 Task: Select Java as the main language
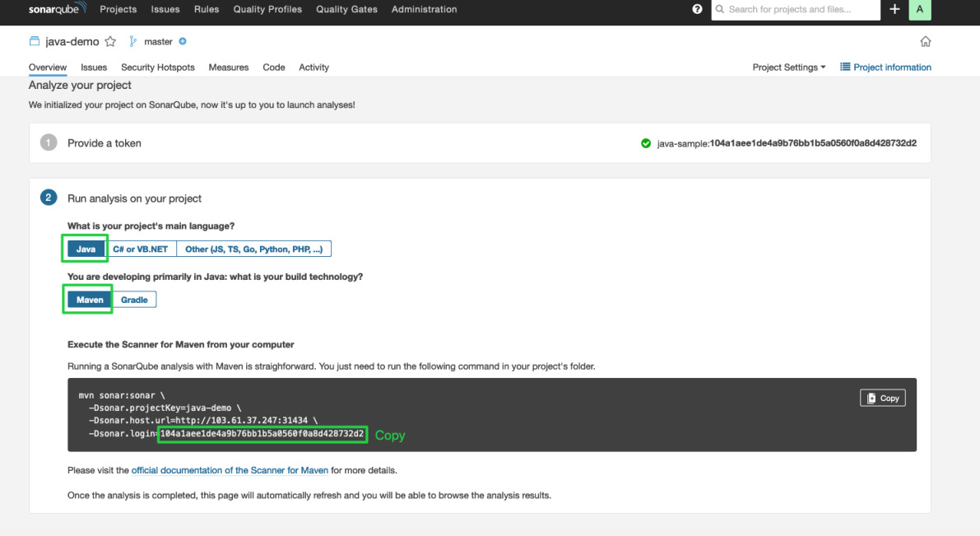pos(85,248)
